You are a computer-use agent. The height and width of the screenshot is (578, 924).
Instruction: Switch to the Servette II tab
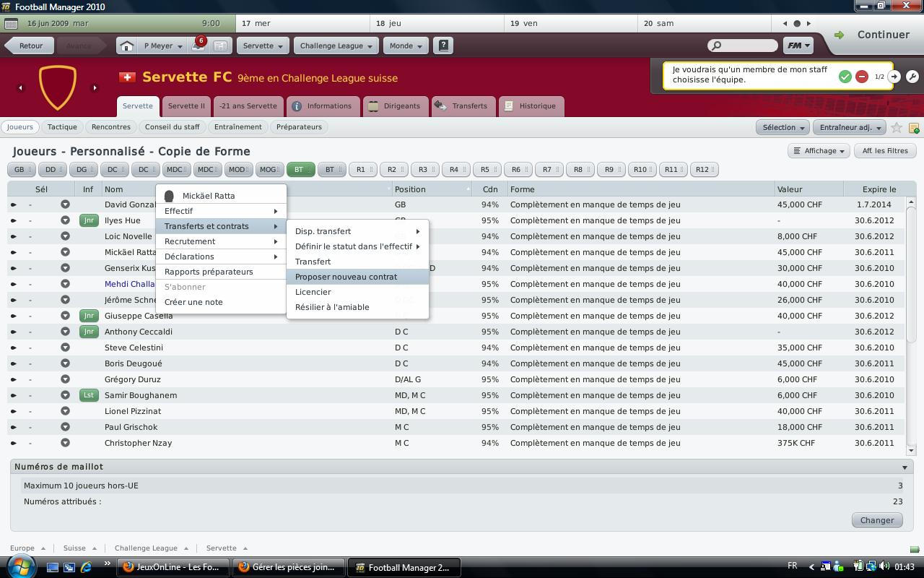pos(186,106)
